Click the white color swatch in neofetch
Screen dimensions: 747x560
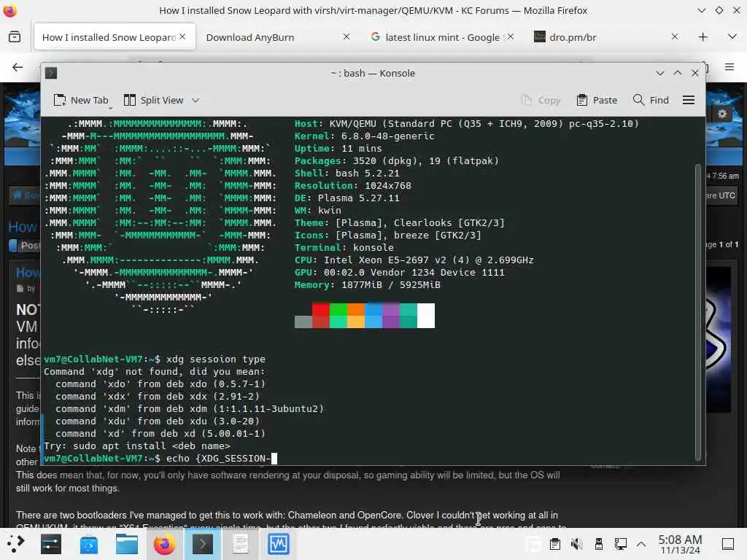pyautogui.click(x=426, y=315)
